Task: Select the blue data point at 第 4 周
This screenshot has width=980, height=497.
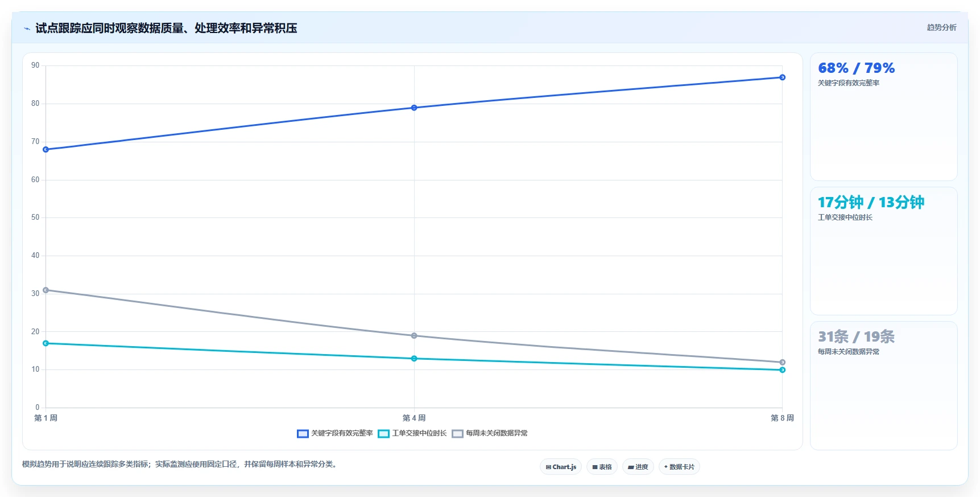Action: (414, 108)
